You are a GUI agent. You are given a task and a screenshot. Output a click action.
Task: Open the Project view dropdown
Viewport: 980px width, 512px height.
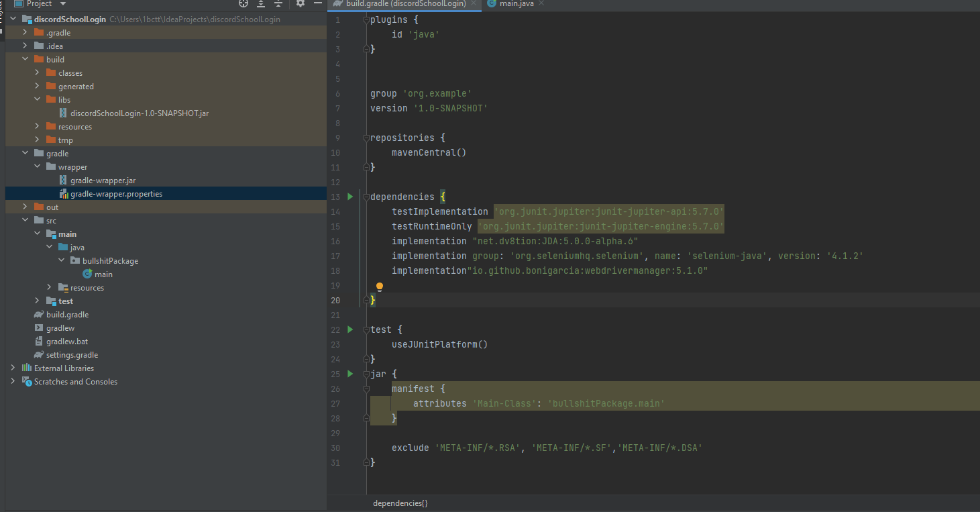pos(63,3)
